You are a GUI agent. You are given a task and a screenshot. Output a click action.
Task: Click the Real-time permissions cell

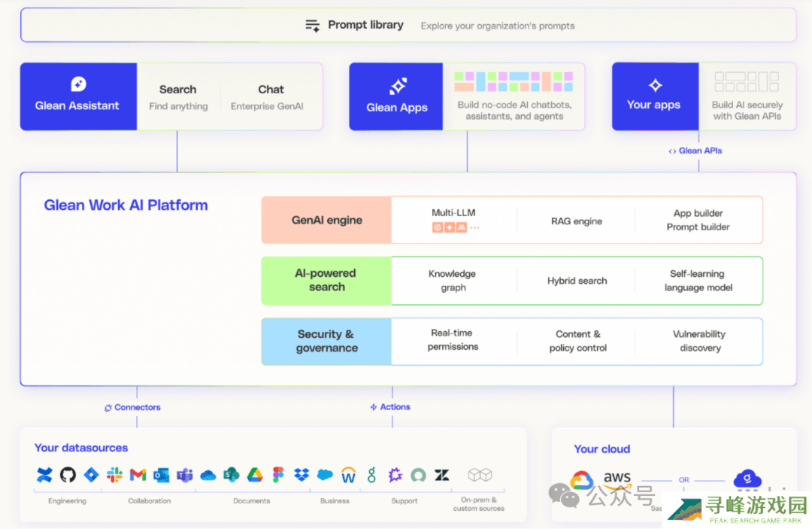(453, 340)
